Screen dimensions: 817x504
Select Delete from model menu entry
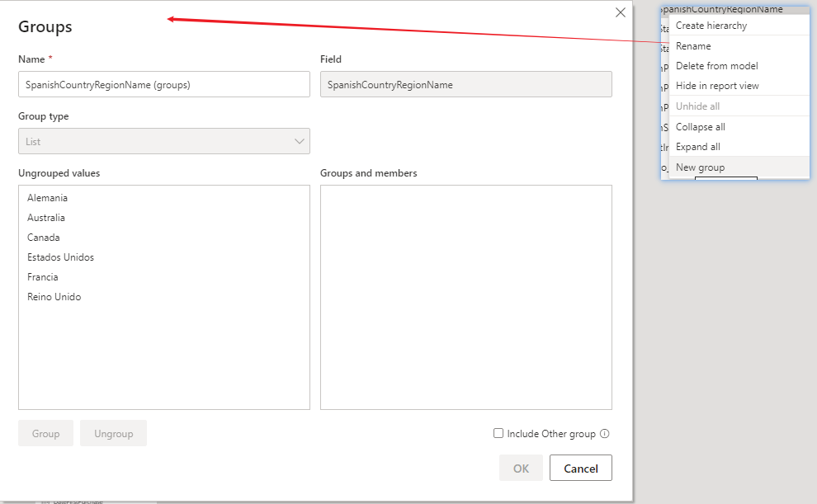point(739,66)
